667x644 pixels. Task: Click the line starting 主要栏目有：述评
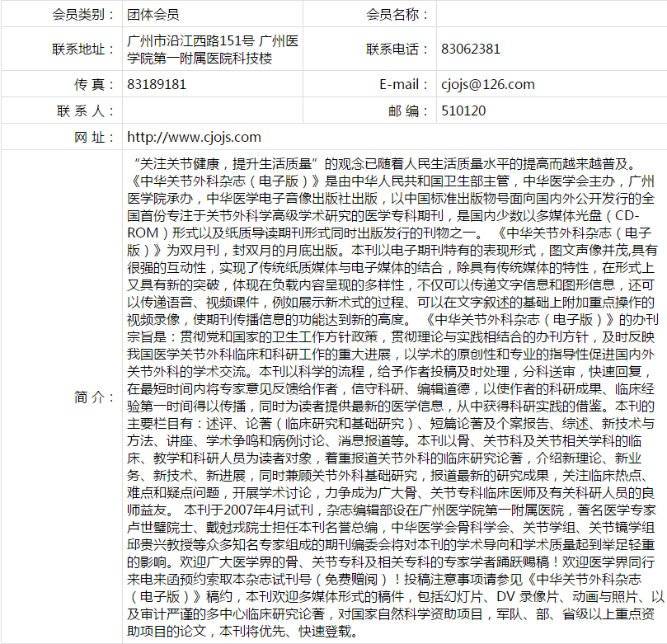coord(391,424)
